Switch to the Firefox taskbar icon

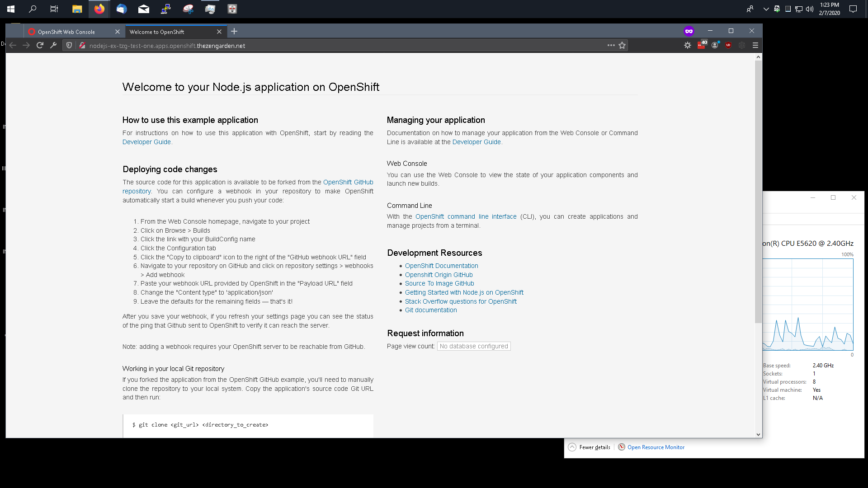tap(99, 9)
